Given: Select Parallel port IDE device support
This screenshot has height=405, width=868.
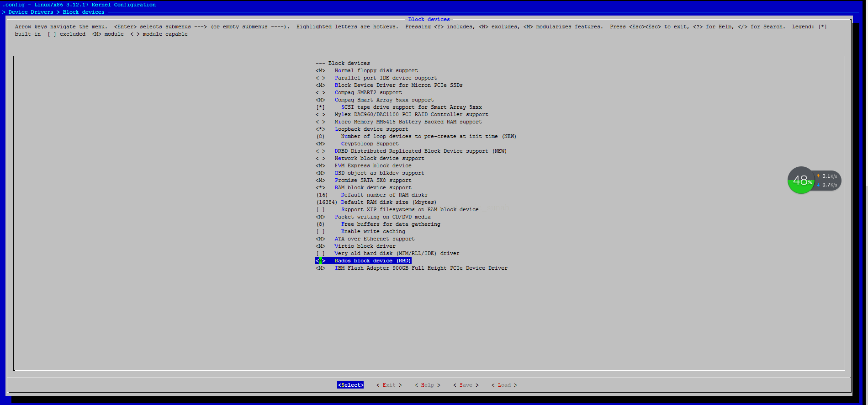Looking at the screenshot, I should (x=376, y=78).
